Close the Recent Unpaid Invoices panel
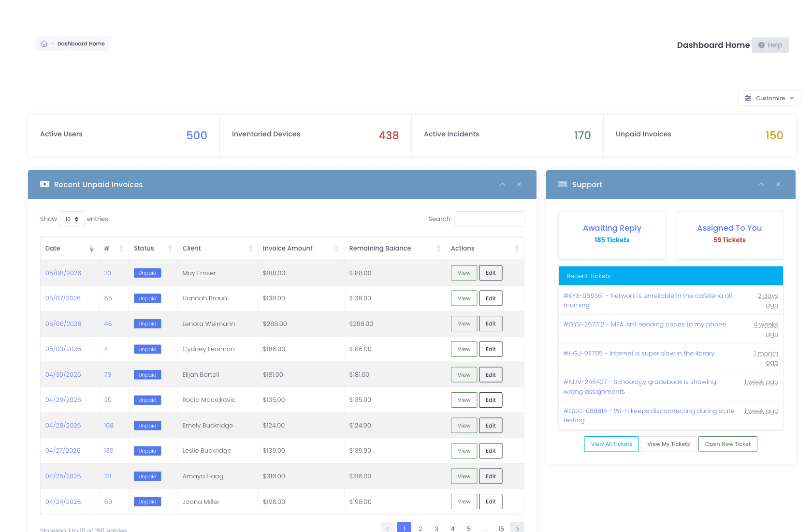This screenshot has width=812, height=532. coord(519,184)
